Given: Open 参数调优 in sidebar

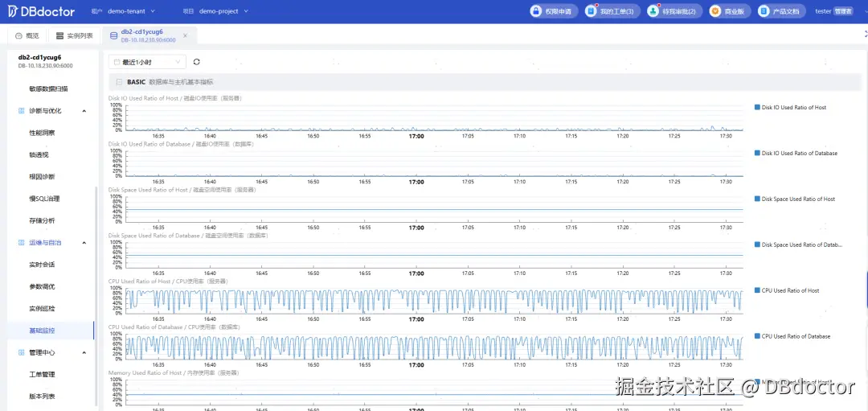Looking at the screenshot, I should point(42,286).
